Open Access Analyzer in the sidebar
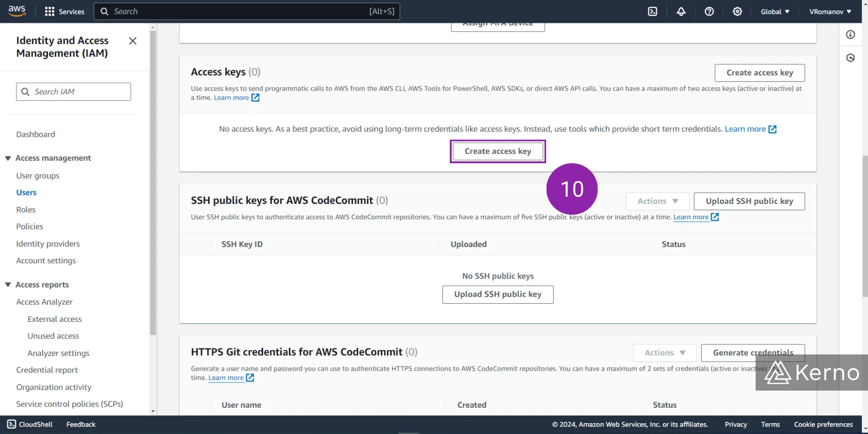 [x=44, y=302]
